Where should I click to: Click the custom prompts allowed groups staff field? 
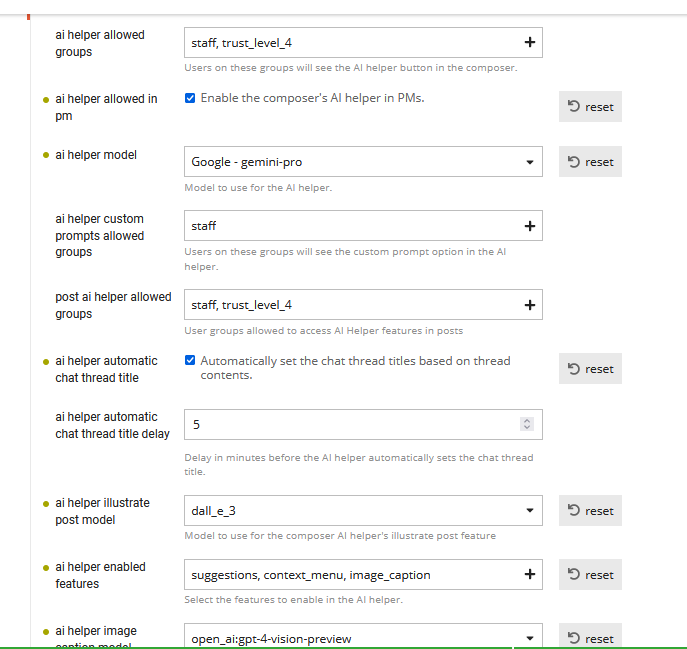click(x=363, y=226)
